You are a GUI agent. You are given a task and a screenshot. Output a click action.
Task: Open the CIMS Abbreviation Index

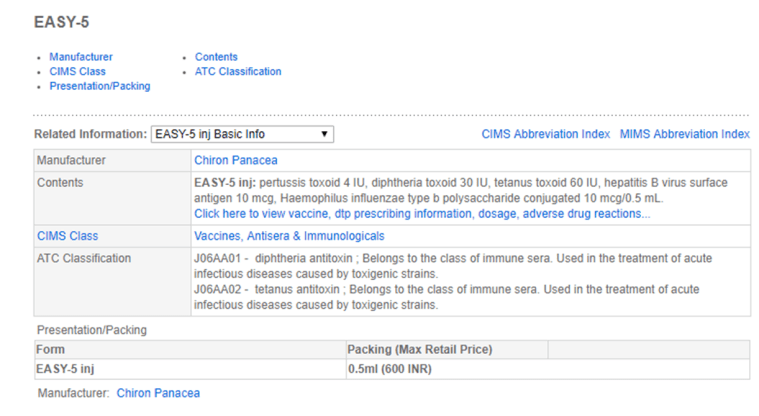pyautogui.click(x=545, y=134)
